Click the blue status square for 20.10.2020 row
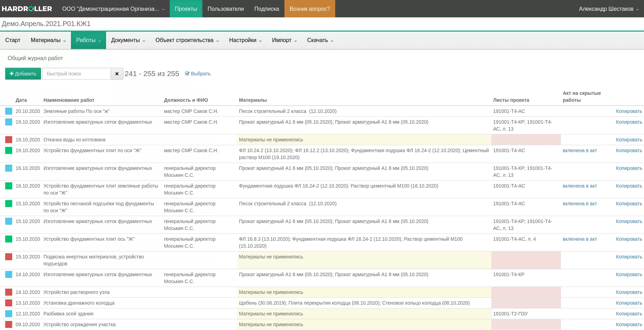This screenshot has width=644, height=330. (x=9, y=111)
